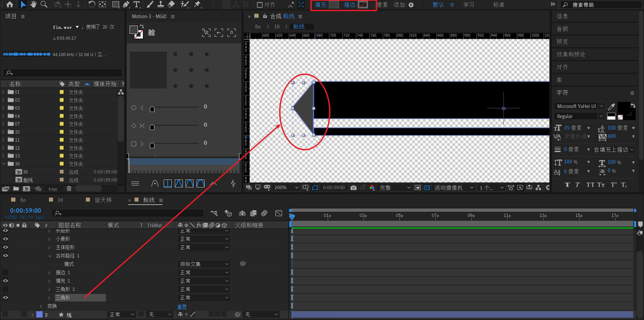Select the Puppet Pin tool

(197, 4)
